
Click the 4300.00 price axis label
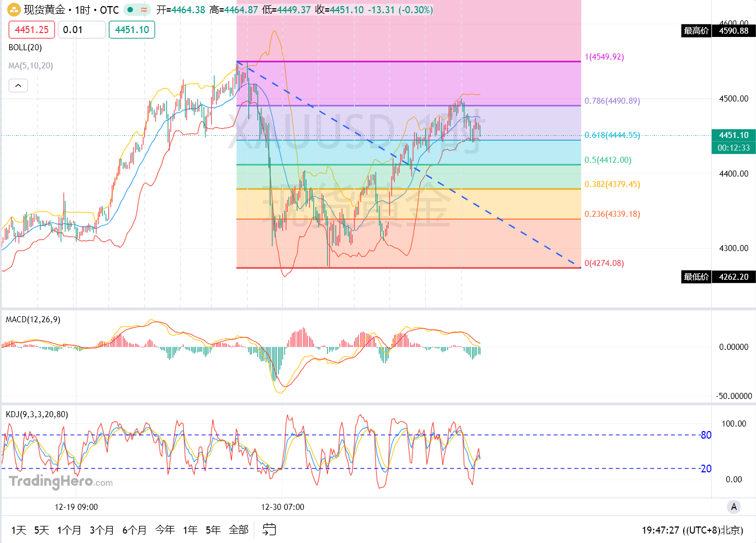click(x=733, y=248)
